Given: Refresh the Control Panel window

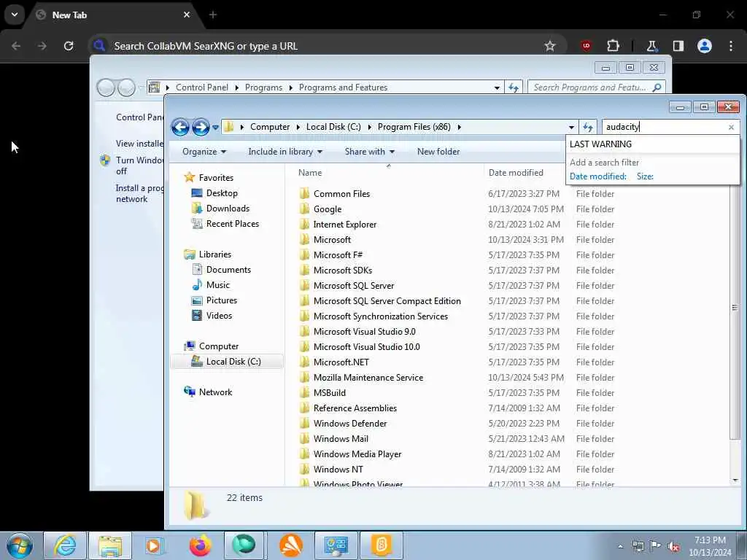Looking at the screenshot, I should click(x=513, y=87).
